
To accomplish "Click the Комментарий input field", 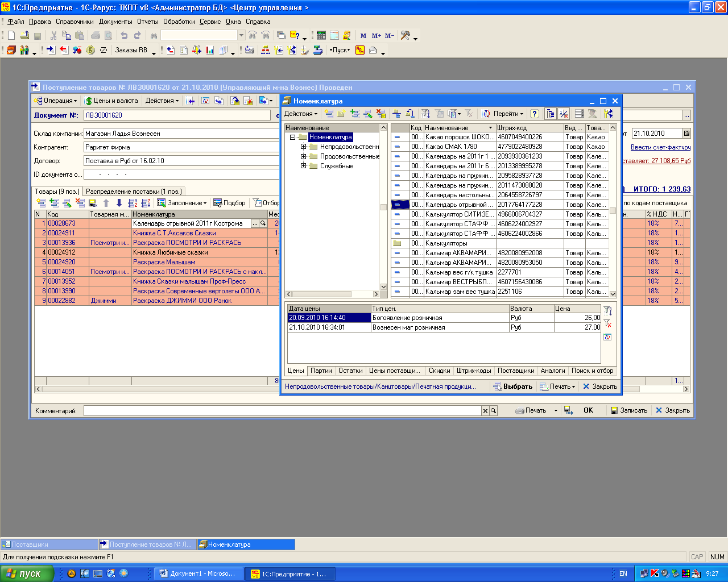I will point(283,410).
